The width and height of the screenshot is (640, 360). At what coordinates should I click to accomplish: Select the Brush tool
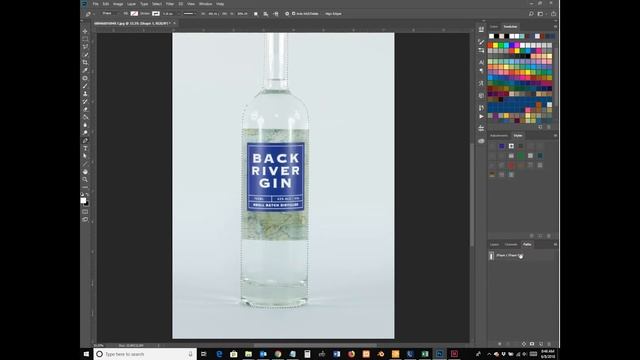point(85,86)
